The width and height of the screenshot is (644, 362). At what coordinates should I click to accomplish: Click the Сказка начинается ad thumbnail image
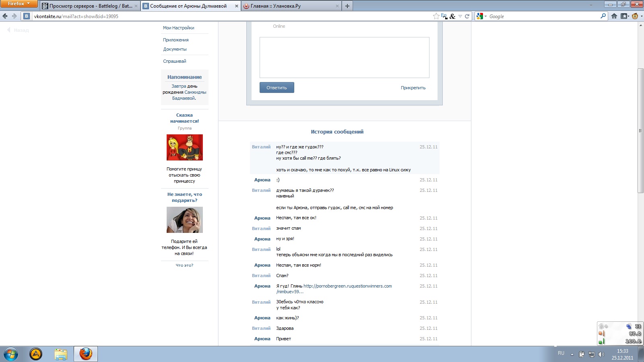pos(185,148)
